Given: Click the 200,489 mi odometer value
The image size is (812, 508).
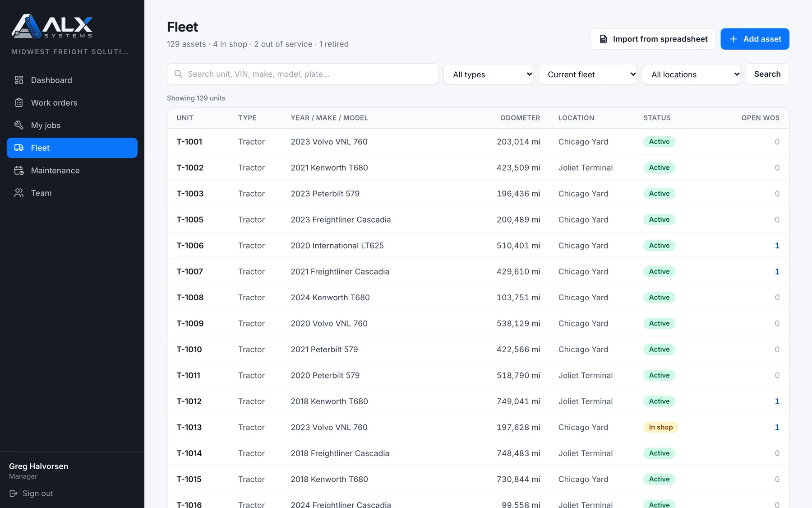Looking at the screenshot, I should coord(518,219).
